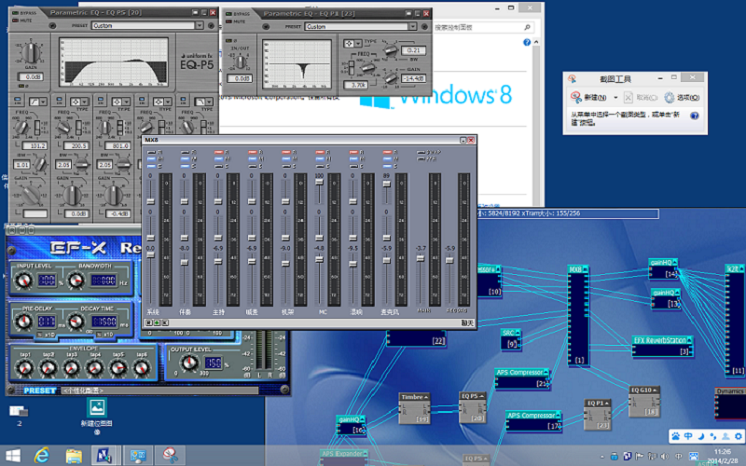This screenshot has height=466, width=746.
Task: Click the 取消 cancel icon in Snipping Tool
Action: click(628, 98)
